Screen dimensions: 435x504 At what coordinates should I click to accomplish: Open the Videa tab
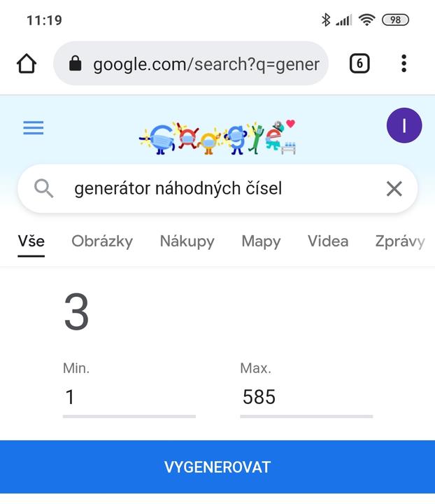[x=328, y=241]
